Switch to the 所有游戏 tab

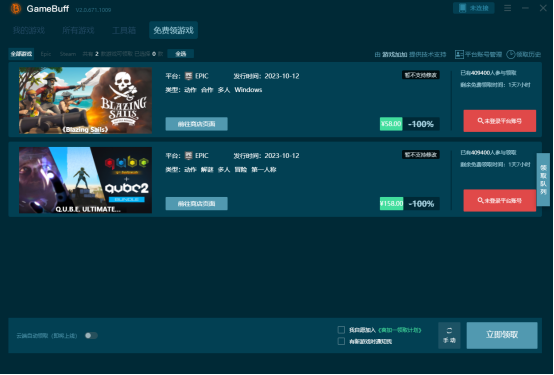click(78, 30)
